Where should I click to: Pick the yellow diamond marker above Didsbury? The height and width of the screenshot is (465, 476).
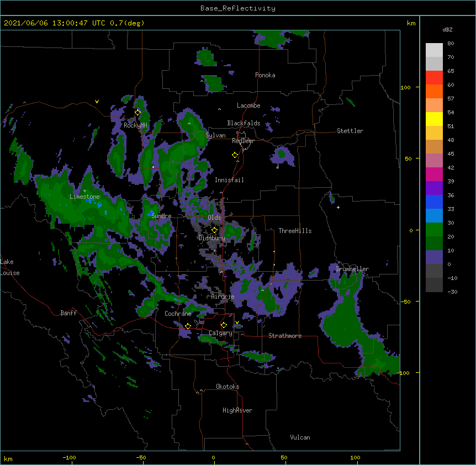[215, 230]
